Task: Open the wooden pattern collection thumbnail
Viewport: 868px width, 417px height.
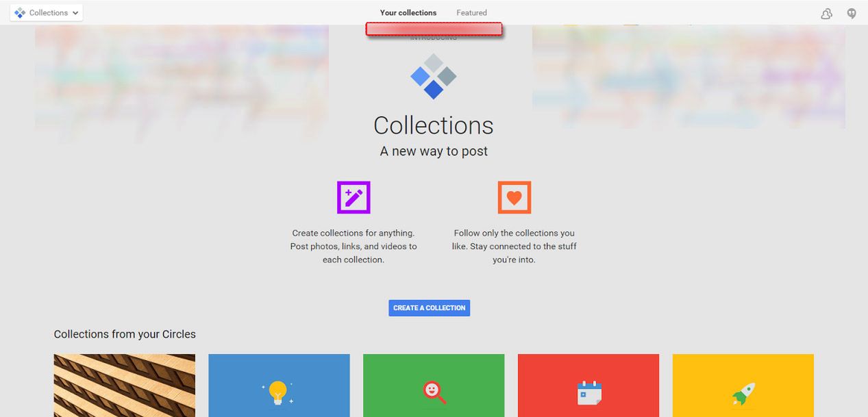Action: [125, 386]
